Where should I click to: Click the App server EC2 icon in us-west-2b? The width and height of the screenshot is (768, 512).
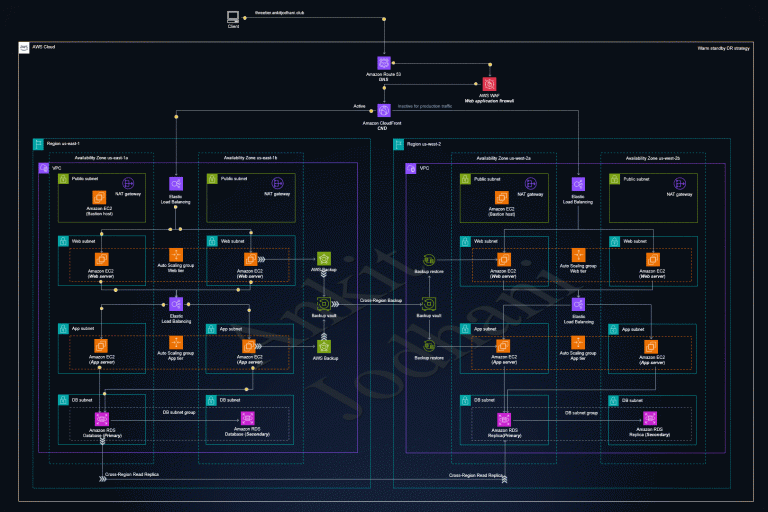[651, 346]
